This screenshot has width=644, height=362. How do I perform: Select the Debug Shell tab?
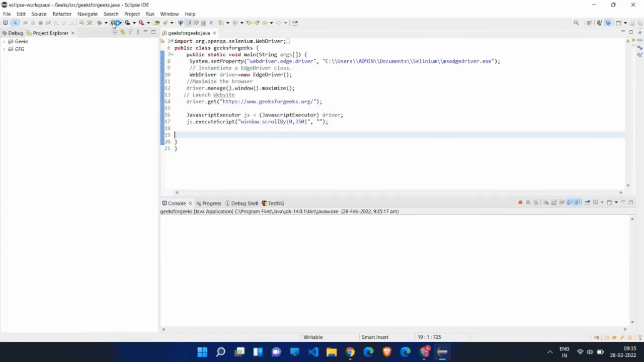(241, 203)
